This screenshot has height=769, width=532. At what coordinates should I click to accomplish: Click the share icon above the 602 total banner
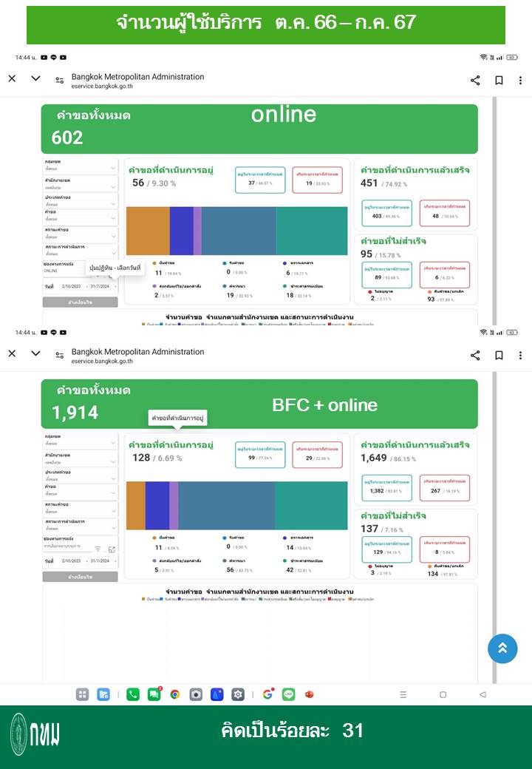coord(475,81)
